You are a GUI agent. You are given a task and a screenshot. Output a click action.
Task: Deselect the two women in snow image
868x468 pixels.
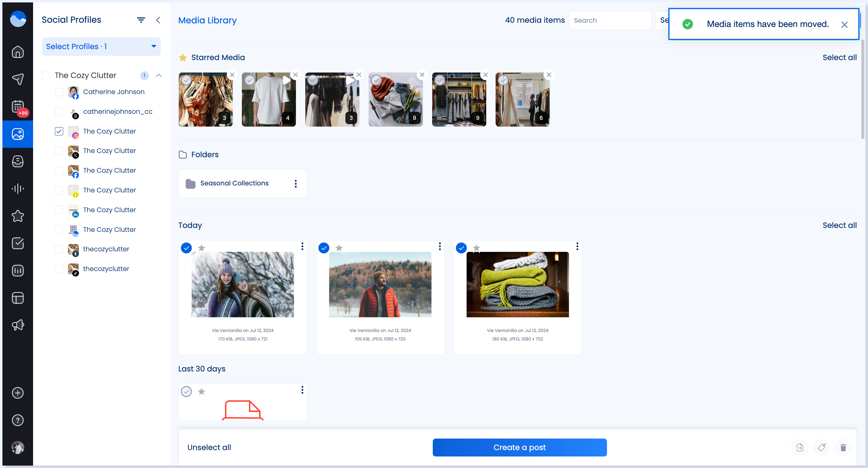(x=186, y=248)
